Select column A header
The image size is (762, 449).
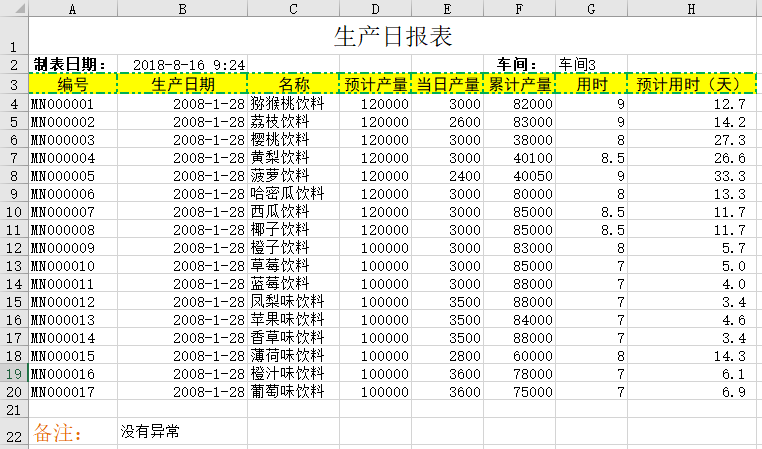tap(73, 9)
